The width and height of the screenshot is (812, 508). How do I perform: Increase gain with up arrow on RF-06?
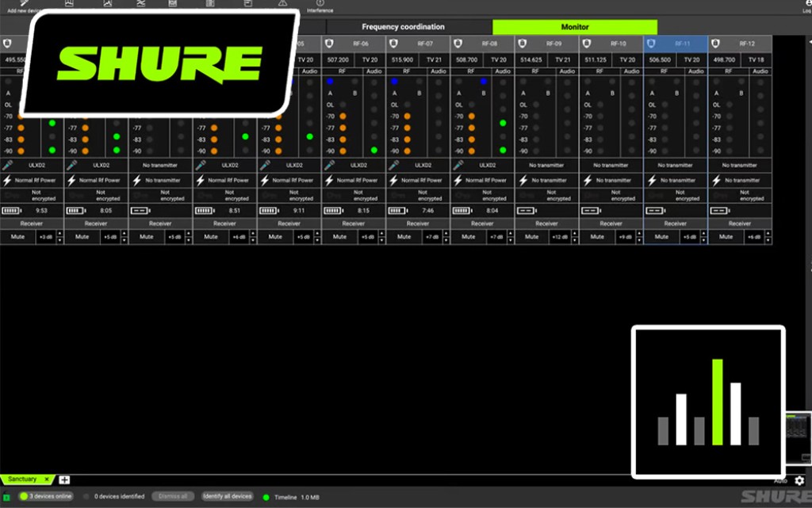[381, 235]
